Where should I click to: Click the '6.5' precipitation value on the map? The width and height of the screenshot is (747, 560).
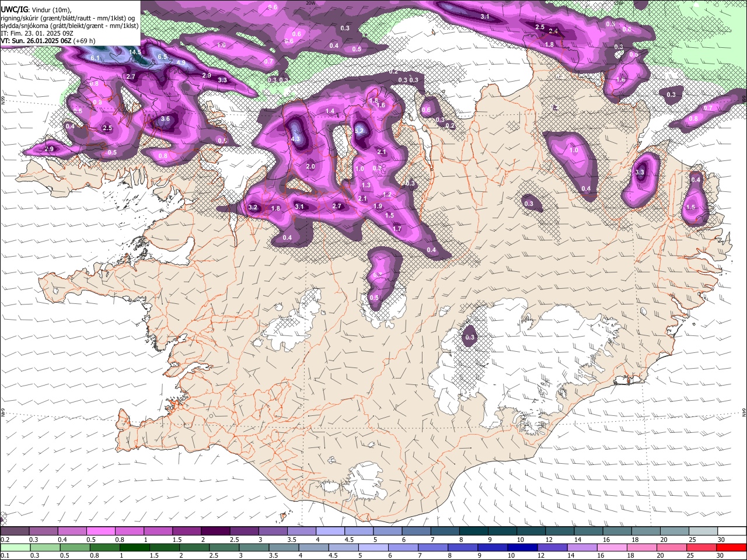coord(162,57)
